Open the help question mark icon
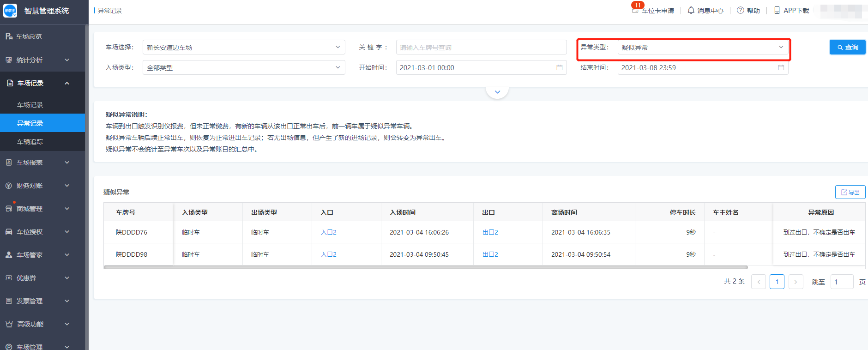Screen dimensions: 868x350 [x=740, y=10]
